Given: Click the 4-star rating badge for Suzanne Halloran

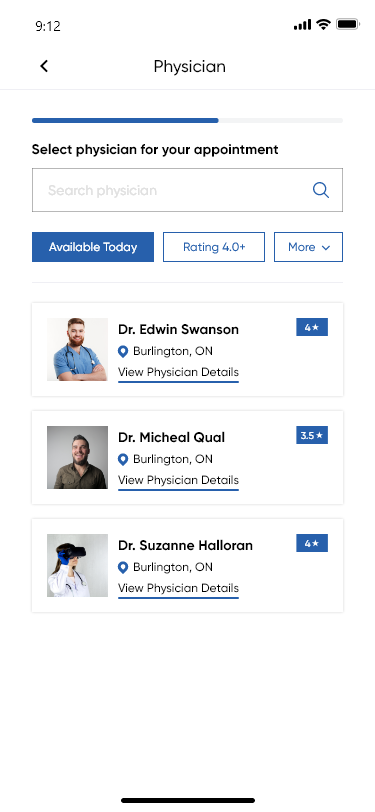Looking at the screenshot, I should 312,543.
